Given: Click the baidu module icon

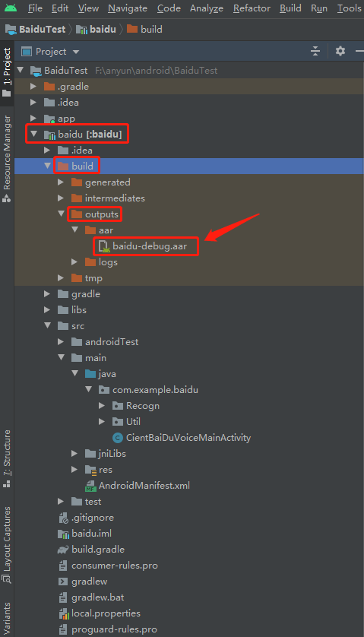Looking at the screenshot, I should click(x=49, y=135).
